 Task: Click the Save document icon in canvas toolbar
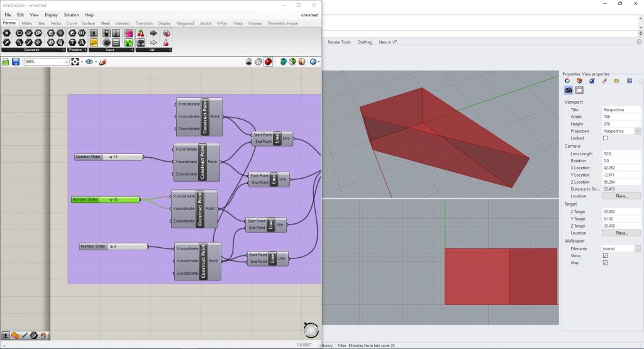14,62
